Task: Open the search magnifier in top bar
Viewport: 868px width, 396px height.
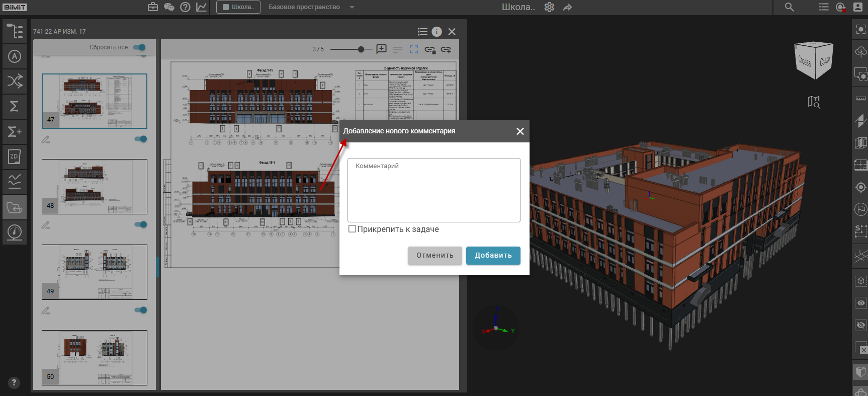Action: pyautogui.click(x=790, y=7)
